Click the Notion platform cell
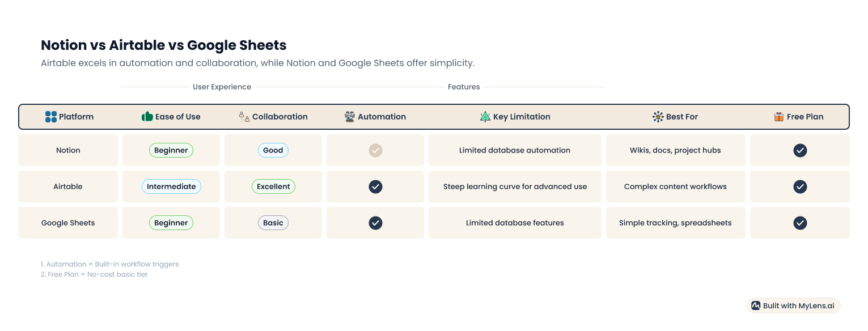Image resolution: width=868 pixels, height=331 pixels. (68, 150)
